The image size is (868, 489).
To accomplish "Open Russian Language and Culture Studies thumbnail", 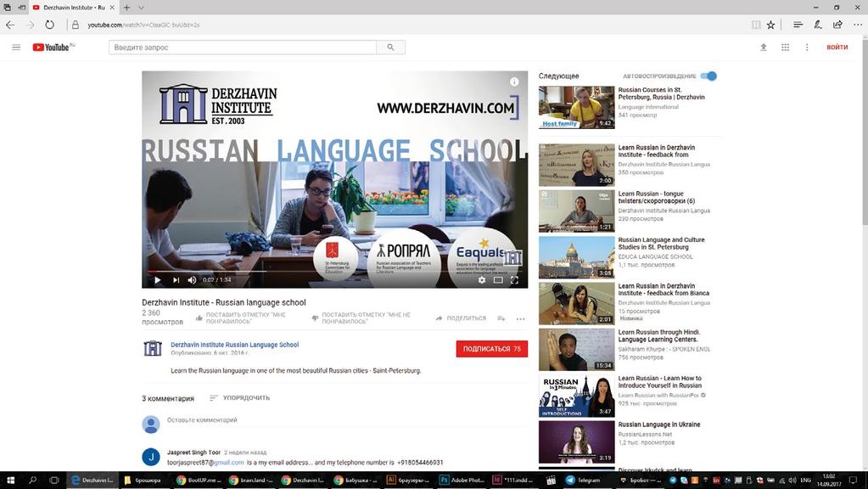I will [576, 257].
